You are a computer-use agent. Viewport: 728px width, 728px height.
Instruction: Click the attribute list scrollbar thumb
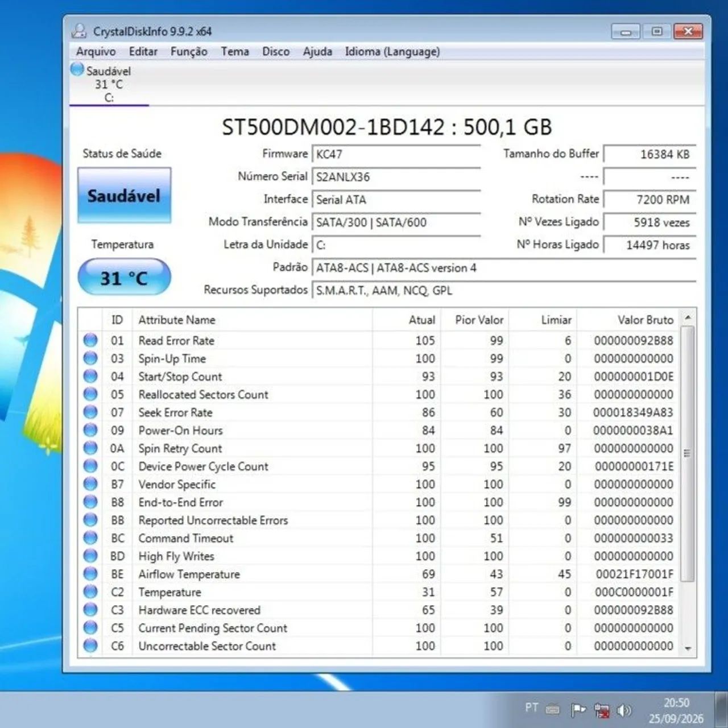tap(688, 453)
